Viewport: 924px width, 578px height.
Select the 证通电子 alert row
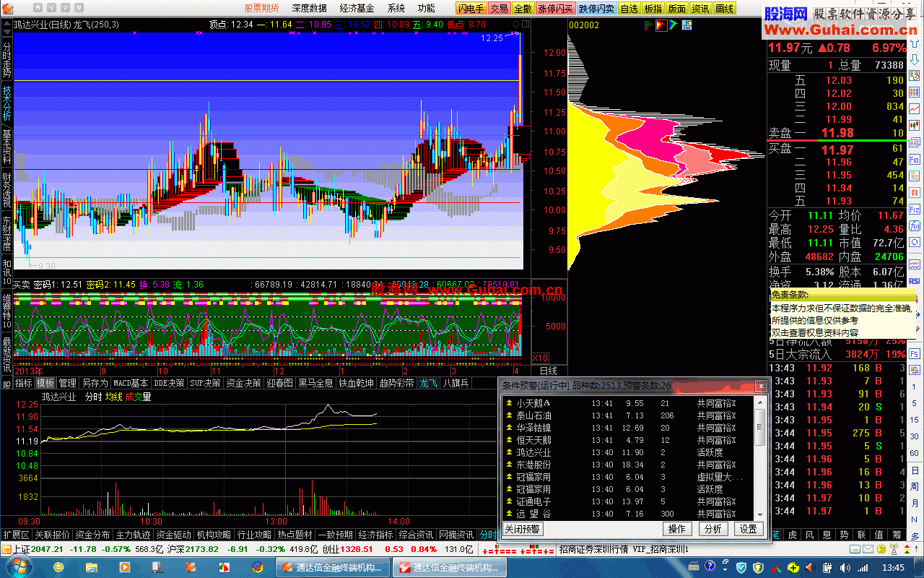tap(628, 501)
